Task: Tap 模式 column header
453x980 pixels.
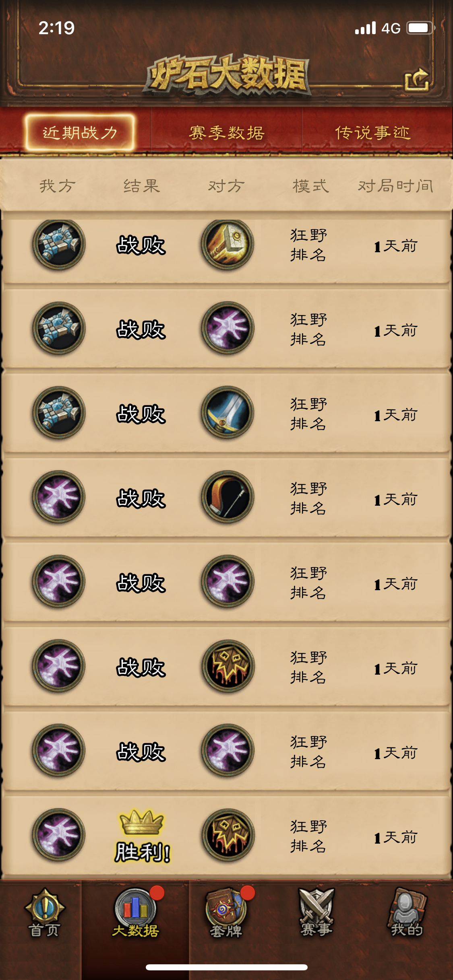Action: pyautogui.click(x=311, y=186)
